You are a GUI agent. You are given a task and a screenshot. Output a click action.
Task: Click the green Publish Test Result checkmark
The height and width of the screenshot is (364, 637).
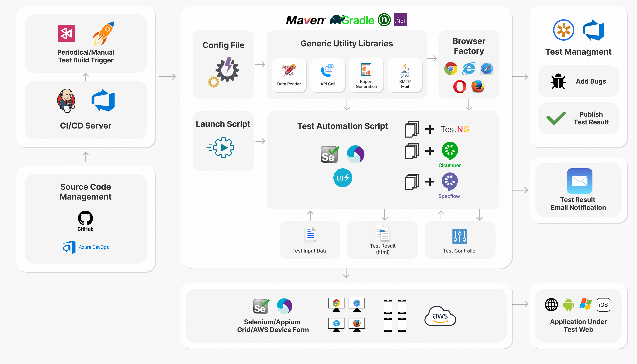[x=556, y=118]
